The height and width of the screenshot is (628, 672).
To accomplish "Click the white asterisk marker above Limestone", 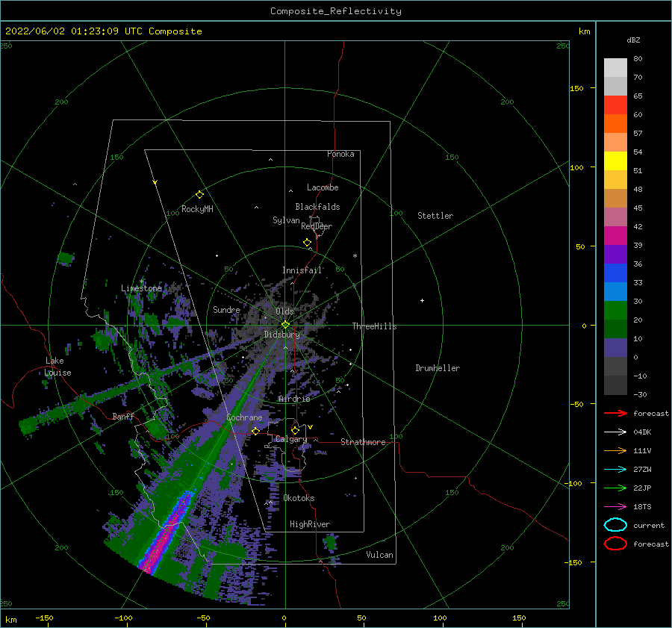I will 141,282.
